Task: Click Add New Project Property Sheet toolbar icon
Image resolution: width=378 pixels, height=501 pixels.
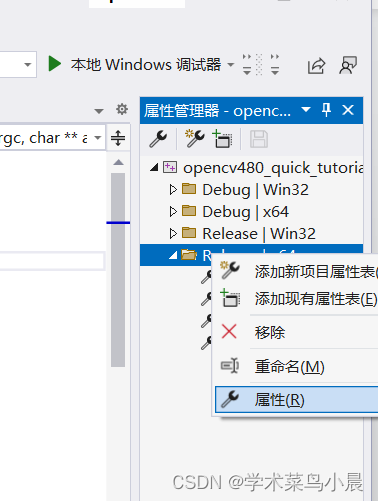Action: (195, 139)
